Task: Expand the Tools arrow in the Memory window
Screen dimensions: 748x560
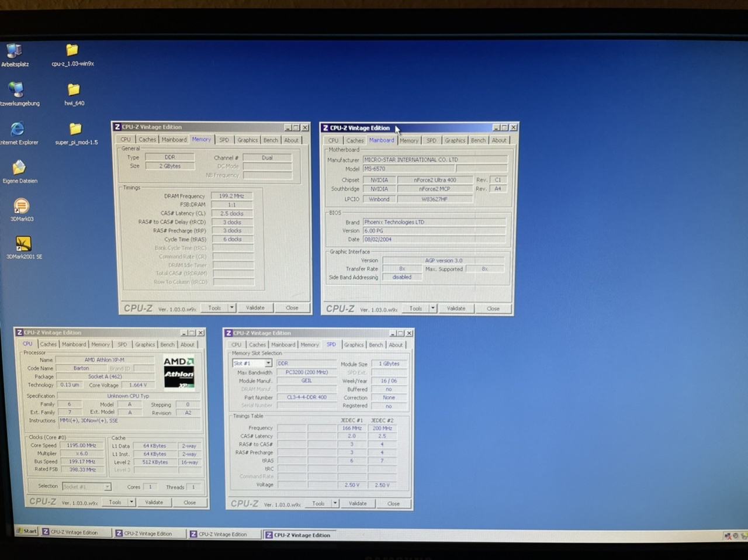Action: [x=231, y=307]
